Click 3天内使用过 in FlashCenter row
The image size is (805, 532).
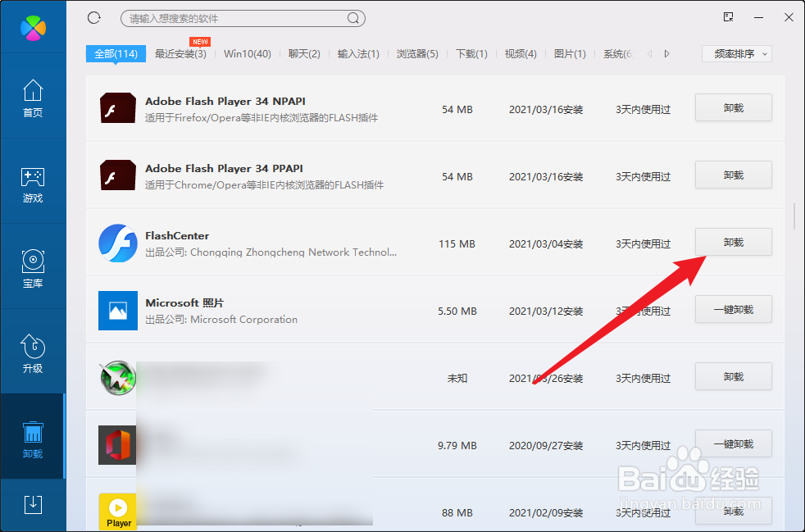(x=644, y=244)
